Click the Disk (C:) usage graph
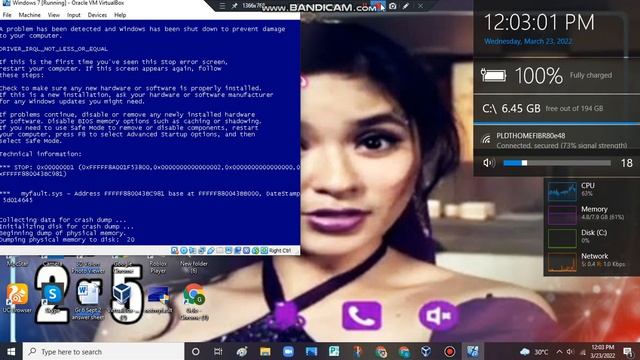Image resolution: width=640 pixels, height=360 pixels. tap(562, 238)
